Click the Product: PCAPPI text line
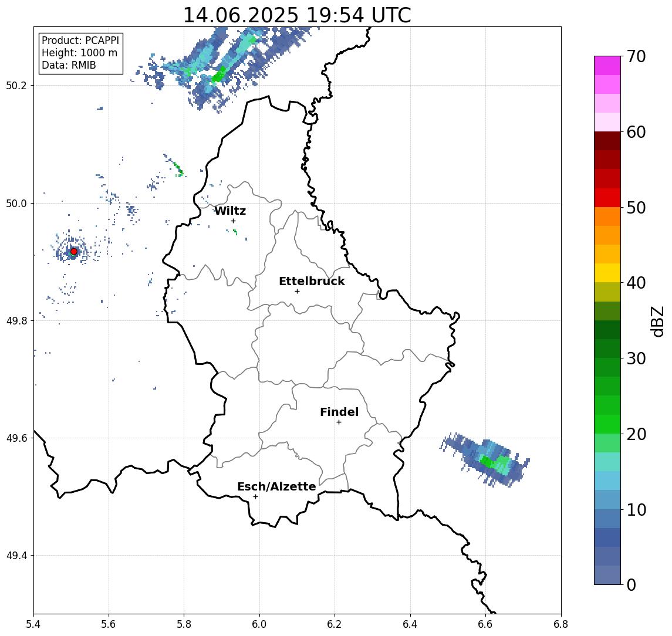Viewport: 672px width, 636px height. 80,40
